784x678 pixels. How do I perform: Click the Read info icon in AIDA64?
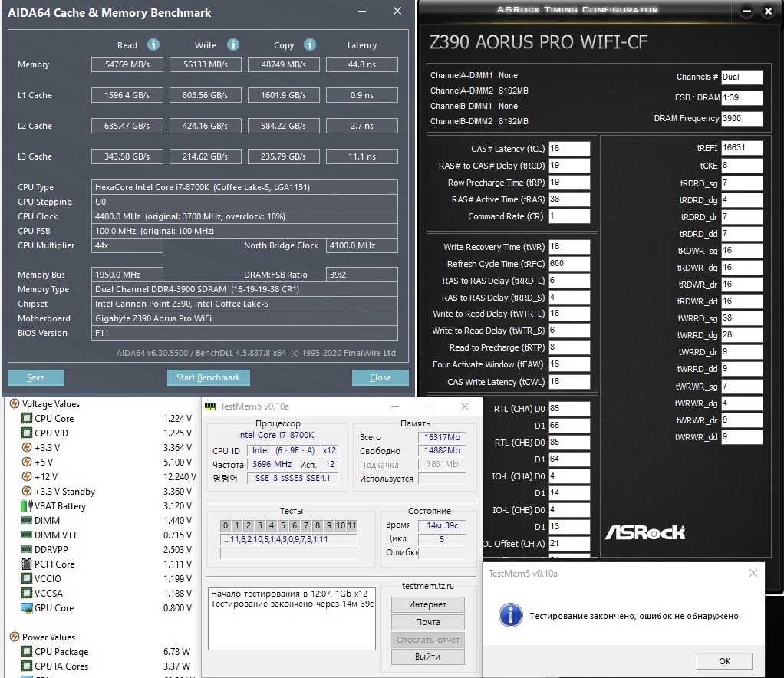(x=153, y=44)
